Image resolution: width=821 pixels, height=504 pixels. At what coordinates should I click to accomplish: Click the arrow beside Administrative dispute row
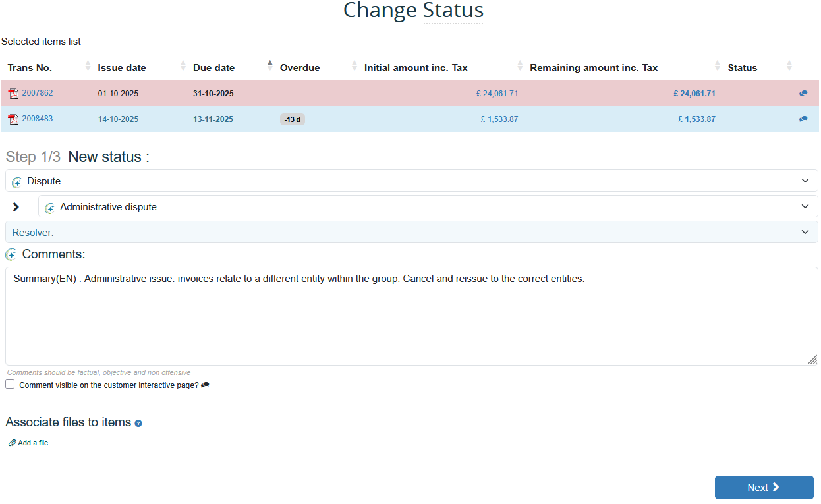point(16,207)
